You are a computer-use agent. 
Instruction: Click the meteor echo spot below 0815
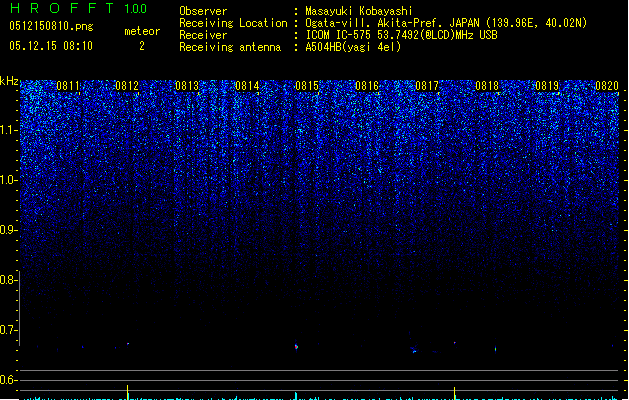(x=296, y=347)
